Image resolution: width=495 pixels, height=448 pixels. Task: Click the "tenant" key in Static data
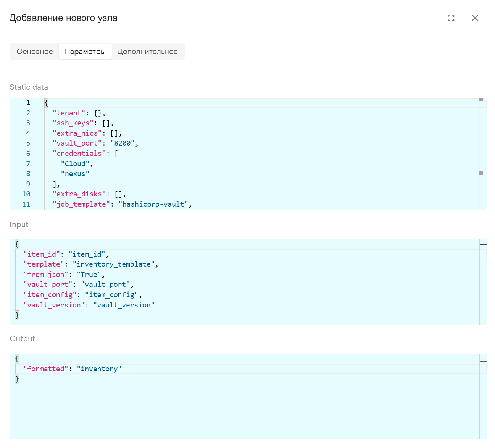(x=69, y=113)
